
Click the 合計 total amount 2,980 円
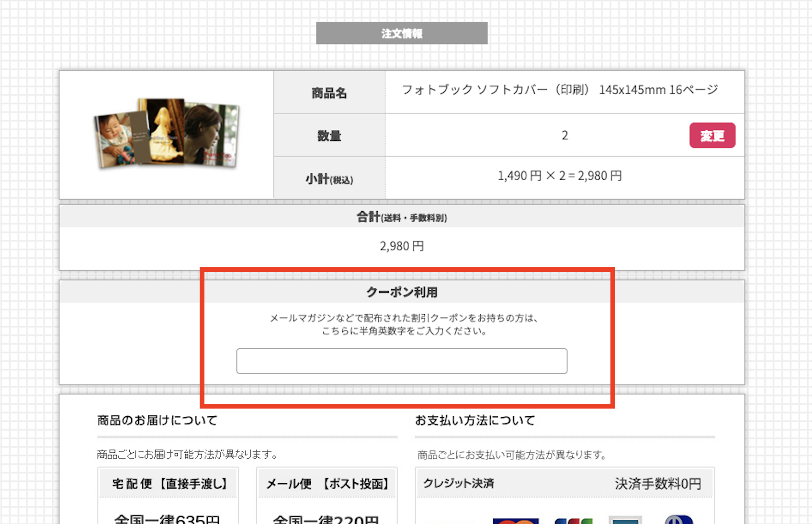pyautogui.click(x=402, y=246)
